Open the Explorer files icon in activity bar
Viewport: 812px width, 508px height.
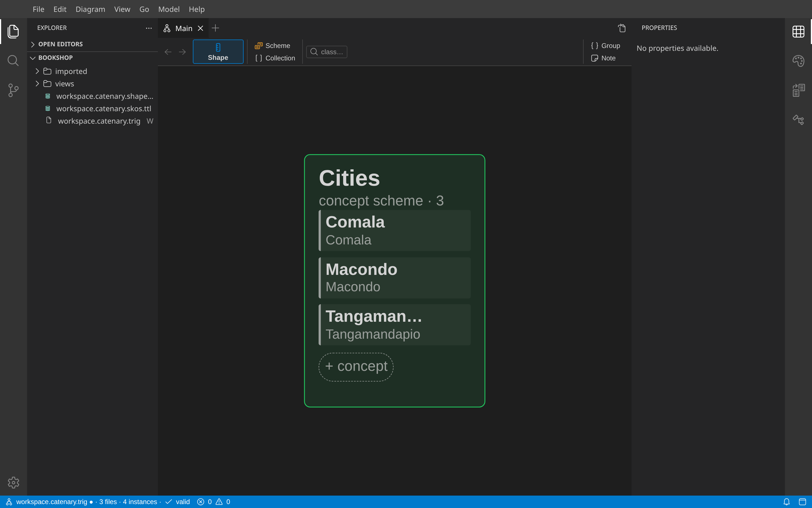[x=13, y=31]
